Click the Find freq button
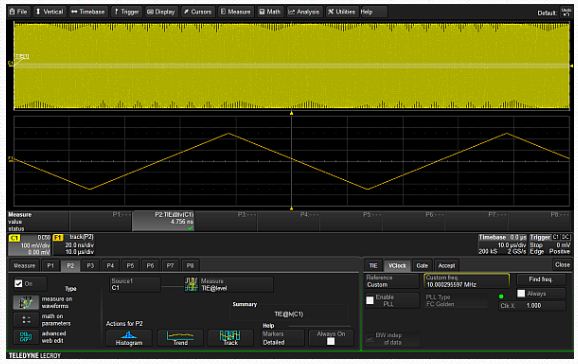The width and height of the screenshot is (578, 364). (x=540, y=280)
